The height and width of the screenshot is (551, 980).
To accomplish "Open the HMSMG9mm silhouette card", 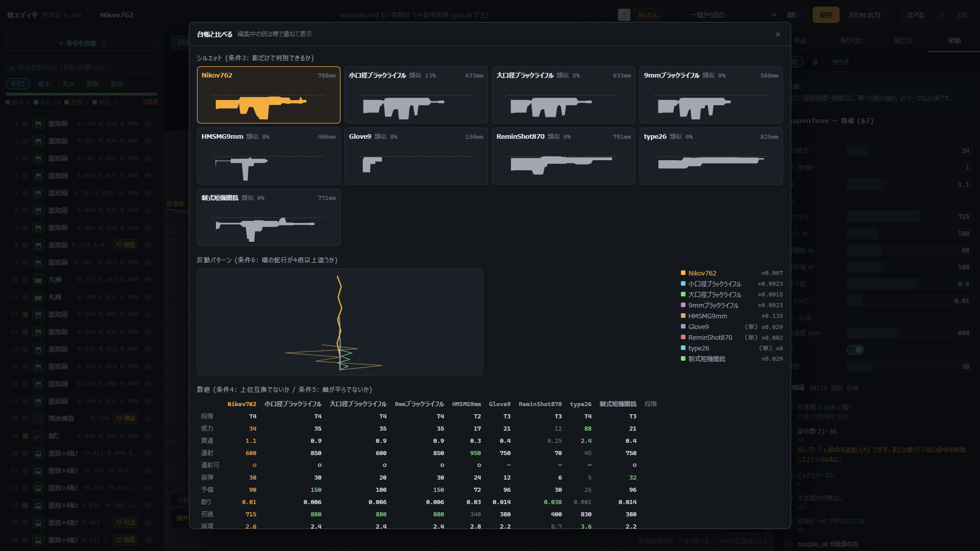I will point(268,156).
